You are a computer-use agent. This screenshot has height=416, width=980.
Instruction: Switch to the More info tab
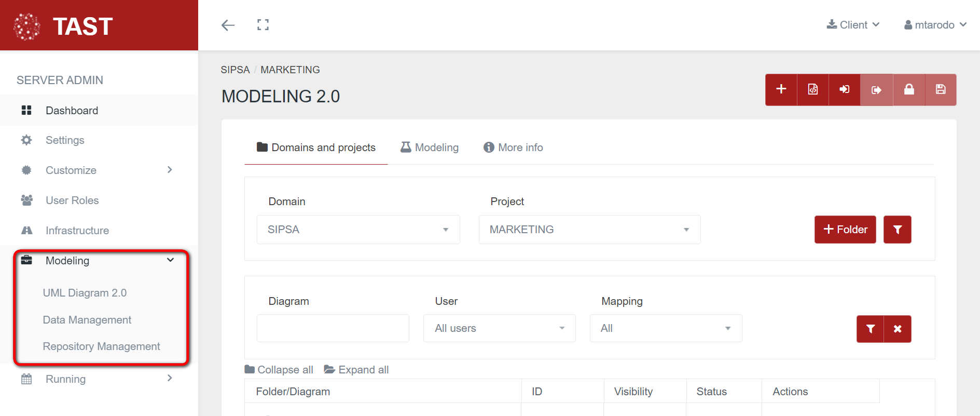click(513, 147)
